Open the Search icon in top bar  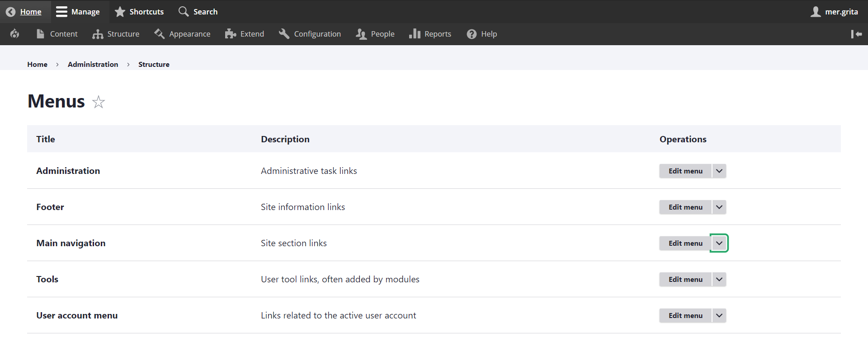[x=184, y=12]
